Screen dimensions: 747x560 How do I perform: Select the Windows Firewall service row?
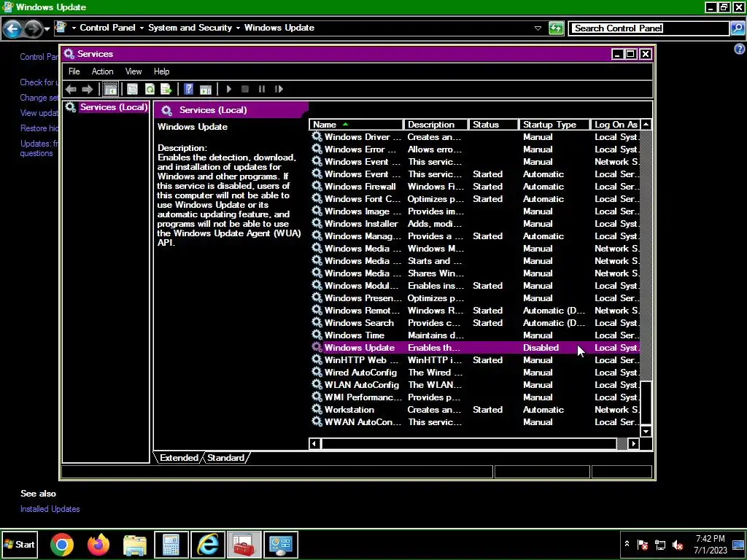[x=474, y=187]
